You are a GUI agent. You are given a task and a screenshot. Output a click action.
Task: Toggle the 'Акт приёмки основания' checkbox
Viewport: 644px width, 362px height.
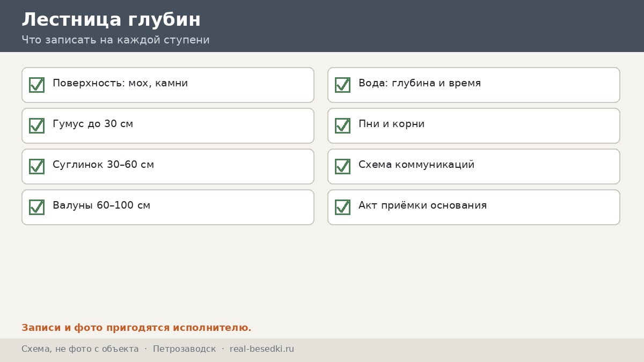coord(342,207)
